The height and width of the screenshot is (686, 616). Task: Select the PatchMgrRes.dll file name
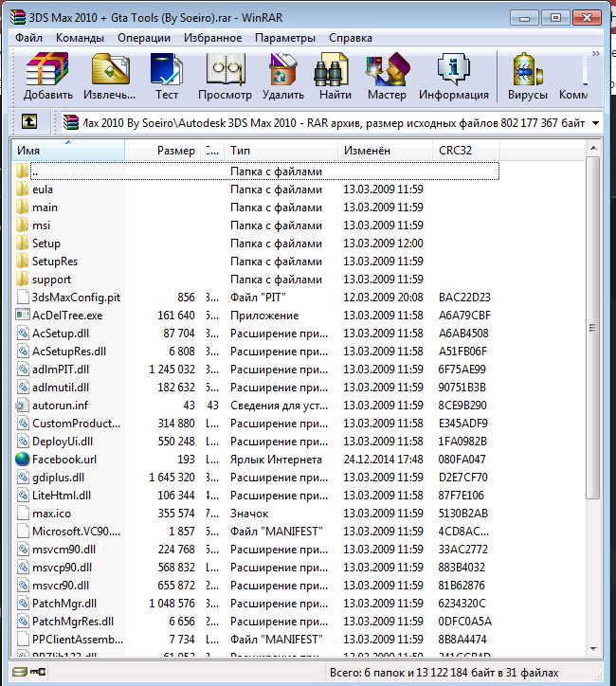pos(73,622)
